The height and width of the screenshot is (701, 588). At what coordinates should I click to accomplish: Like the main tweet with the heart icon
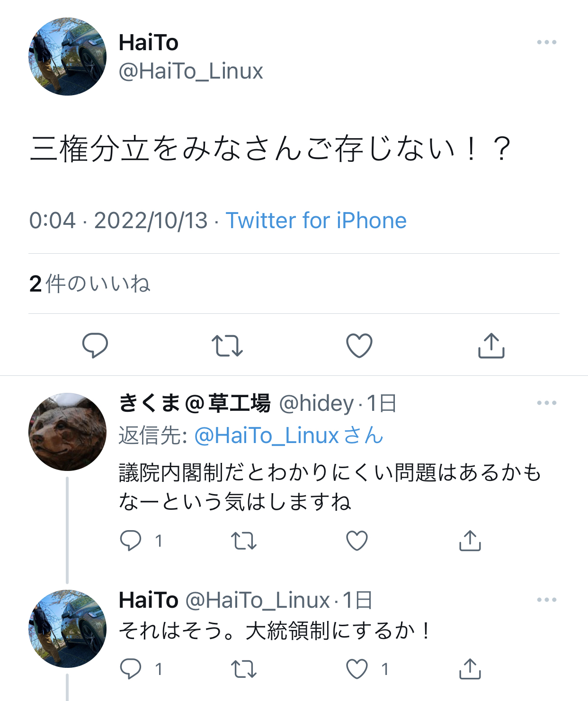click(359, 346)
